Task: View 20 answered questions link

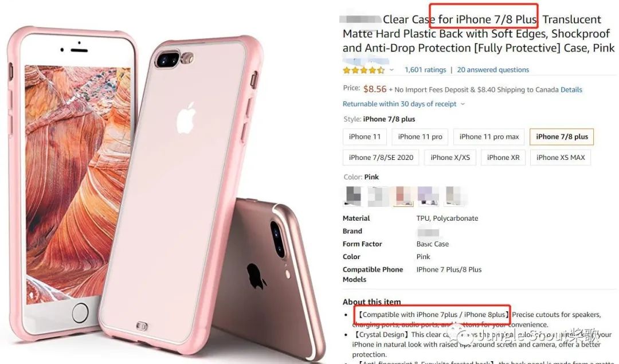Action: (x=493, y=70)
